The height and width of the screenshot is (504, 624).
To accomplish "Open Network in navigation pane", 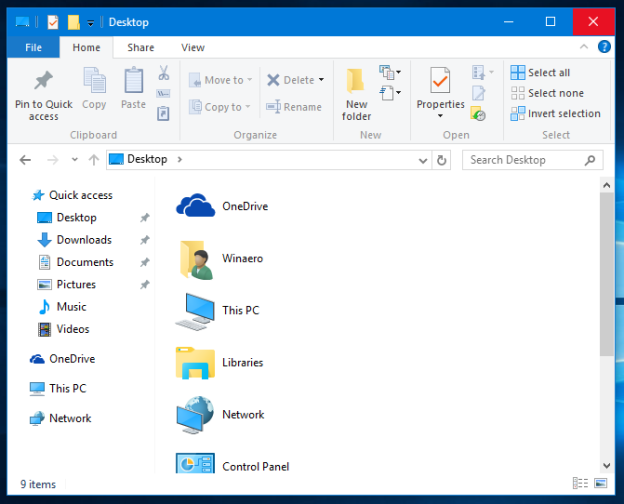I will (x=60, y=418).
